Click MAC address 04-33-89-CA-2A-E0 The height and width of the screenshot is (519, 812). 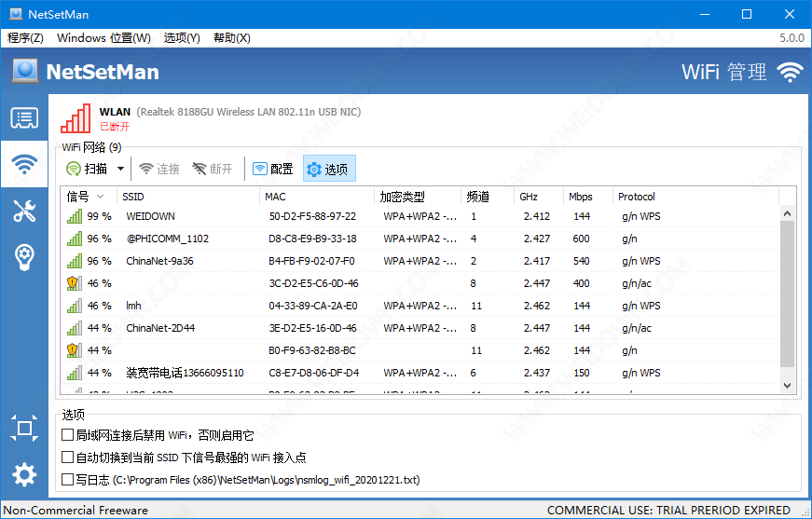313,306
